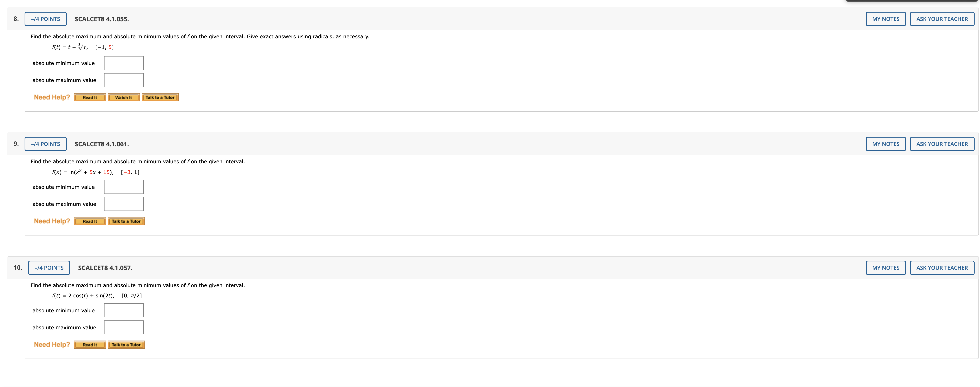Expand the -/4 Points box for question 8

pos(46,19)
